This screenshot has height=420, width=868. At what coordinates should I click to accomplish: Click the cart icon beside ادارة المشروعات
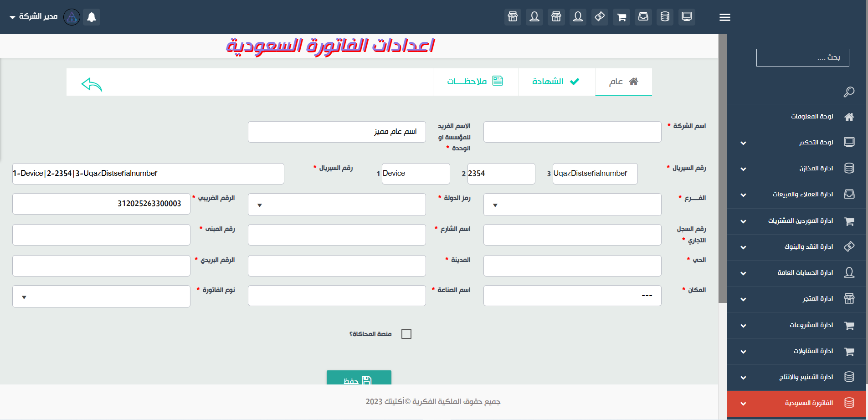click(x=849, y=325)
